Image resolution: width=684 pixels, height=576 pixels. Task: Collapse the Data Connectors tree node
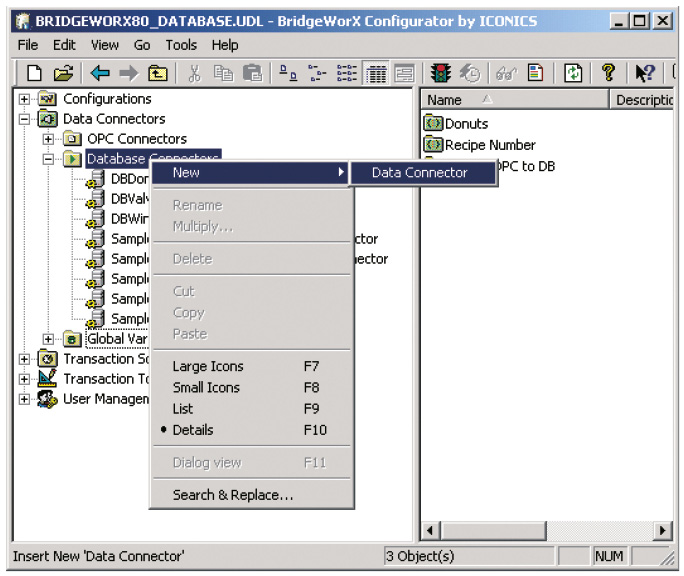click(x=24, y=119)
